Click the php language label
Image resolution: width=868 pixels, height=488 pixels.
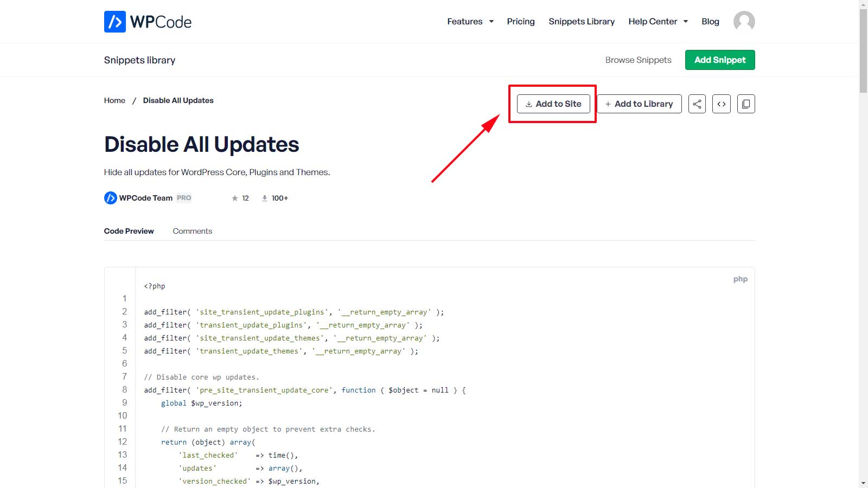(x=741, y=279)
